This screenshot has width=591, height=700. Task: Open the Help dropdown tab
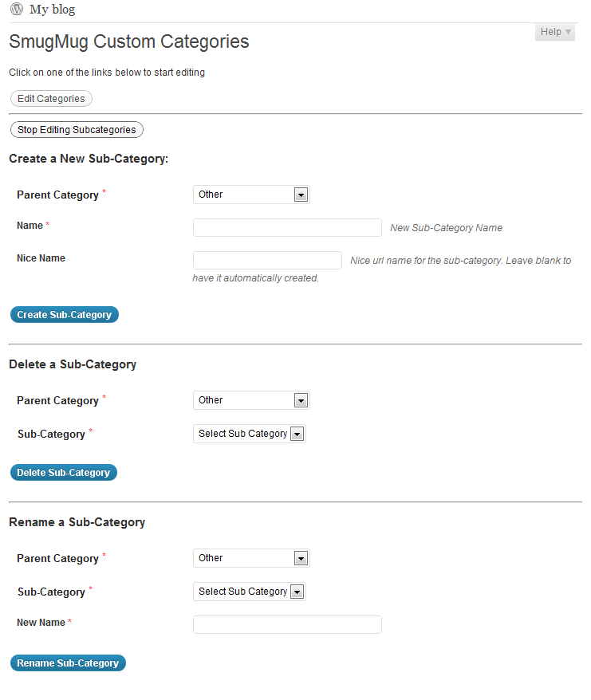click(555, 32)
